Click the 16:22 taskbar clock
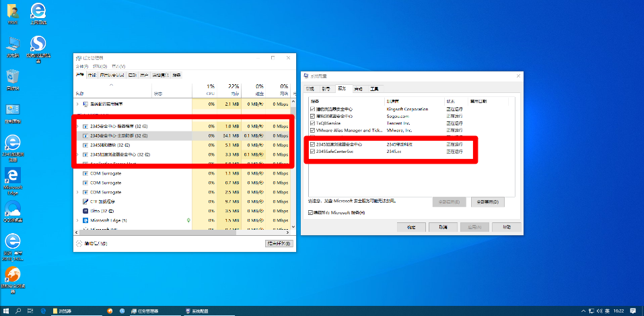644x316 pixels. tap(618, 311)
